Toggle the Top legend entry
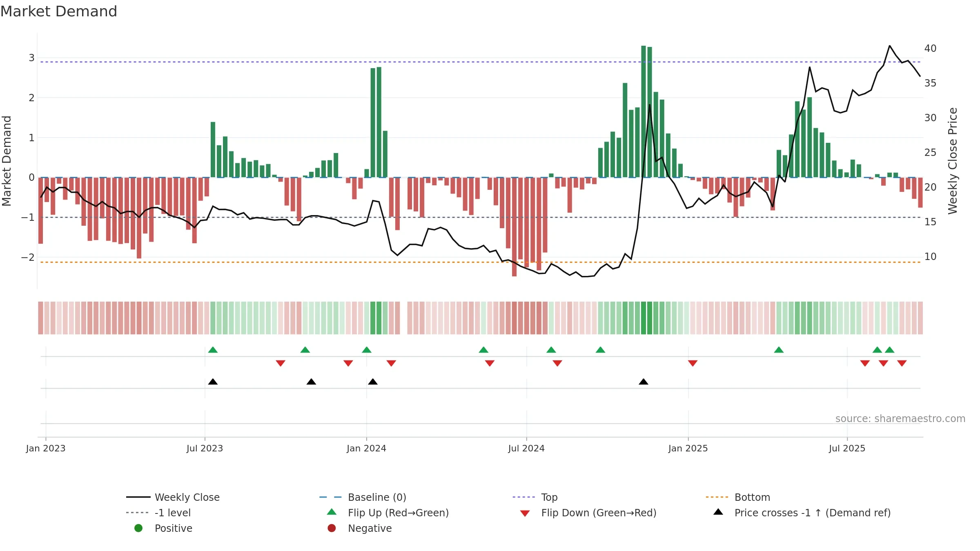Viewport: 980px width, 551px height. click(x=535, y=497)
